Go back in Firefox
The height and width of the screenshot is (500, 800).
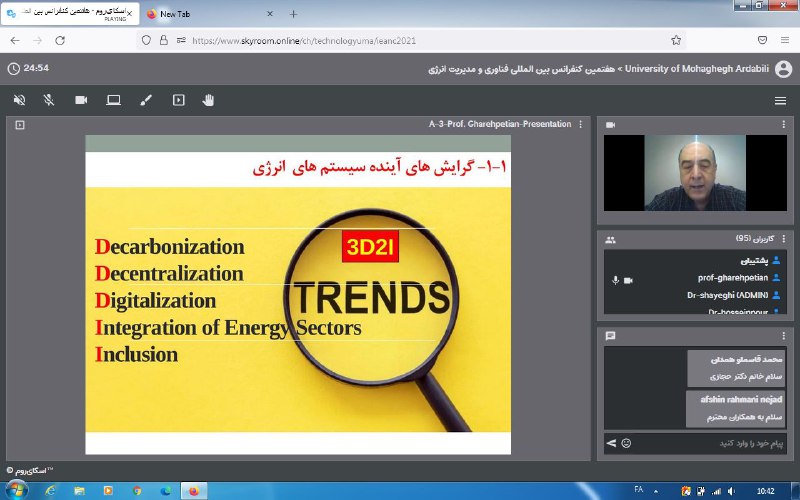click(x=15, y=40)
